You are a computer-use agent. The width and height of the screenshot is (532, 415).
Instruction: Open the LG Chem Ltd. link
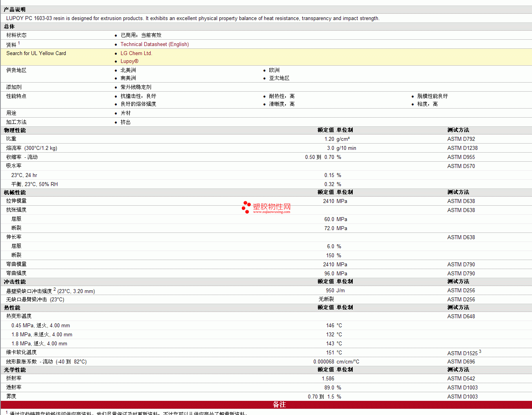pos(136,53)
